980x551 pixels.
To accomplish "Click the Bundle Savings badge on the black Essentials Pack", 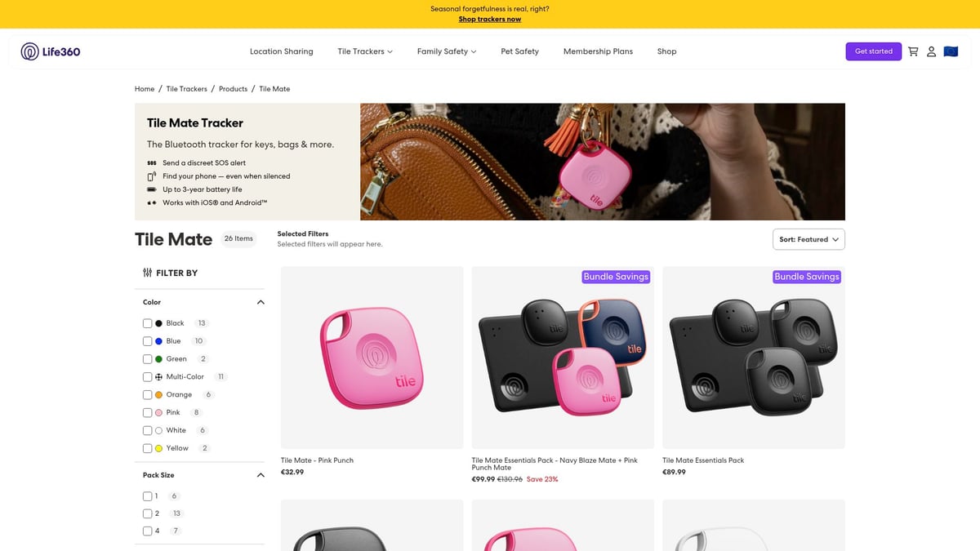I will [x=806, y=277].
